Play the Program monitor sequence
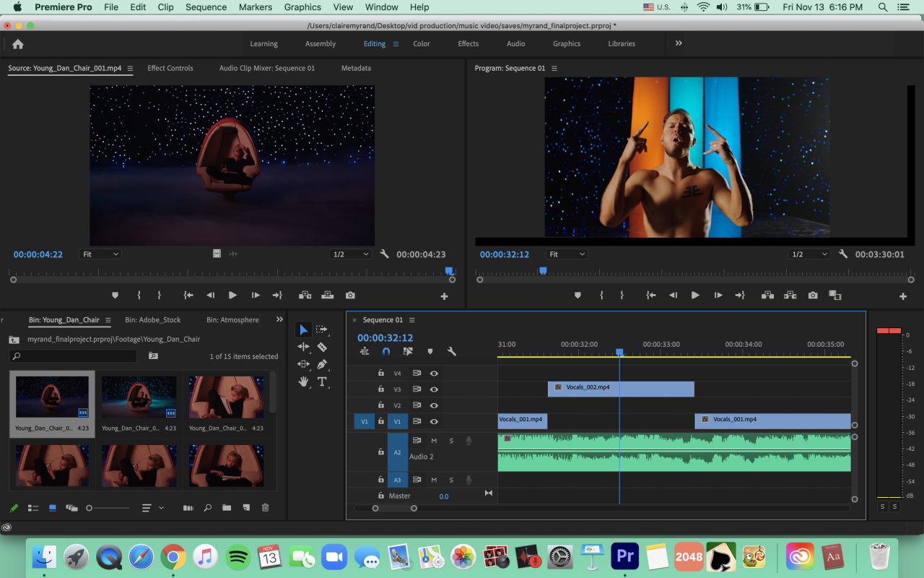Image resolution: width=924 pixels, height=578 pixels. click(695, 296)
